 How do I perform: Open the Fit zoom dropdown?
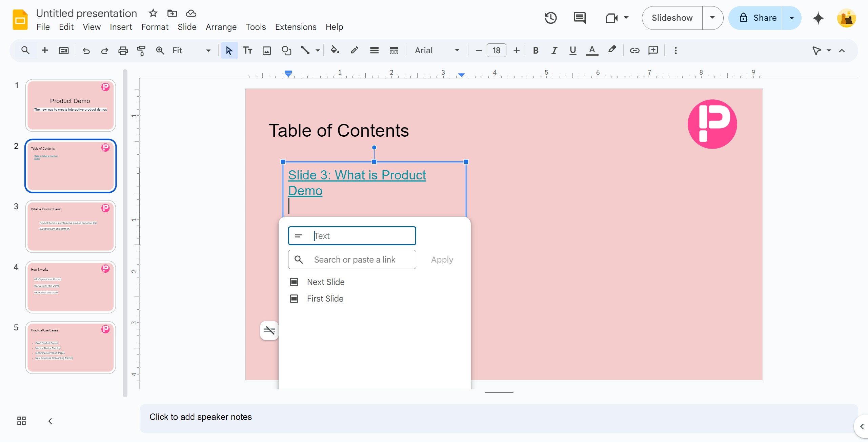[192, 51]
